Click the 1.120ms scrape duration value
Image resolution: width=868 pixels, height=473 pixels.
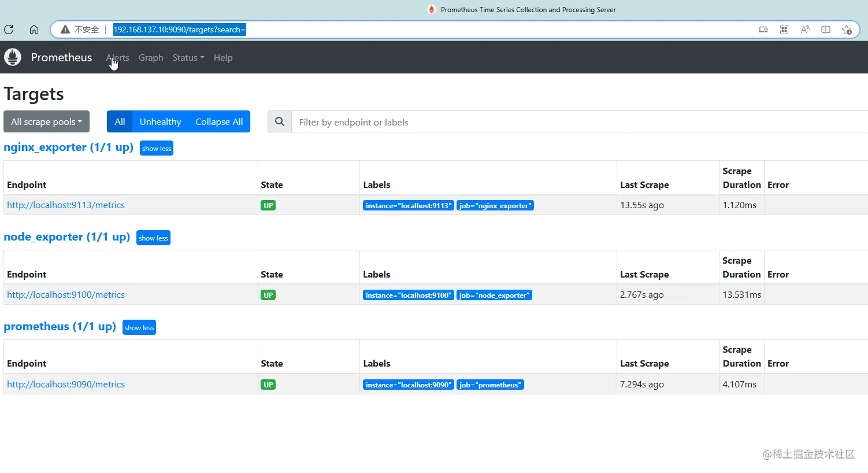[740, 205]
